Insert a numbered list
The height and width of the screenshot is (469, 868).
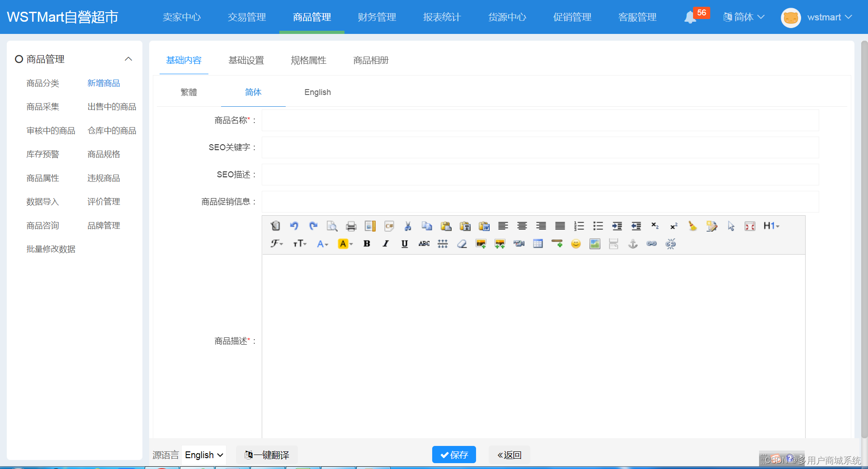click(579, 226)
